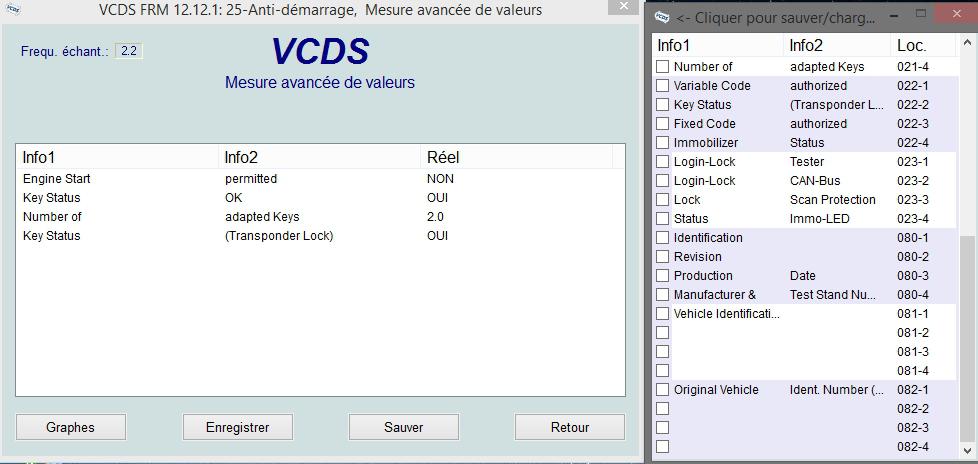Check the box for row 082-2

click(x=662, y=408)
